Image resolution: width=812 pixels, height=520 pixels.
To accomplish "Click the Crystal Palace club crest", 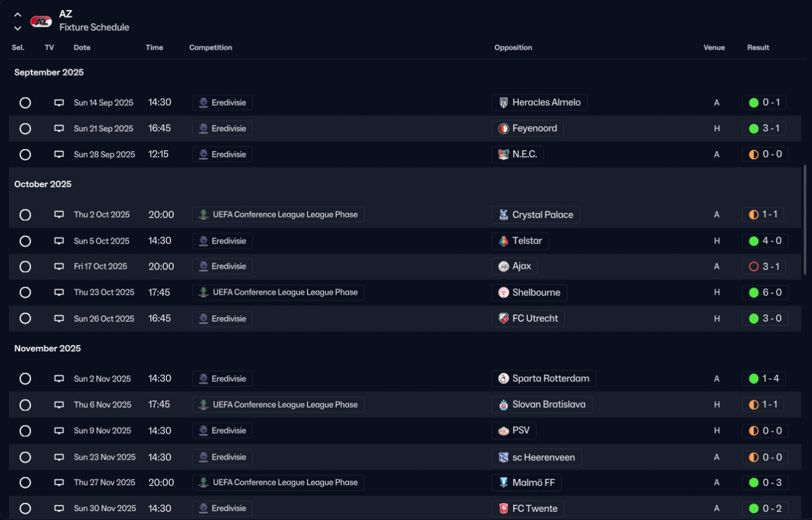I will pyautogui.click(x=504, y=215).
